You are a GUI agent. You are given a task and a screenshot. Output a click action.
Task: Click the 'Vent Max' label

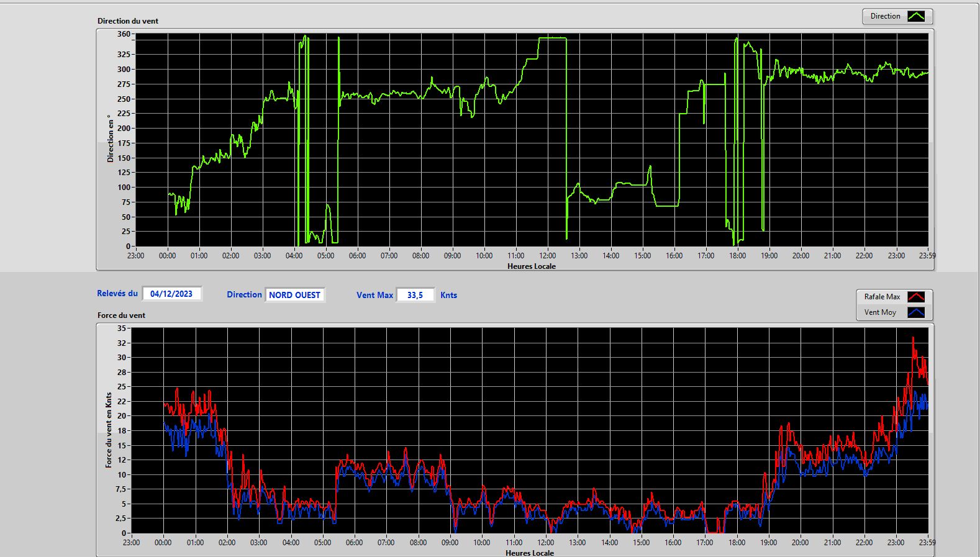374,296
